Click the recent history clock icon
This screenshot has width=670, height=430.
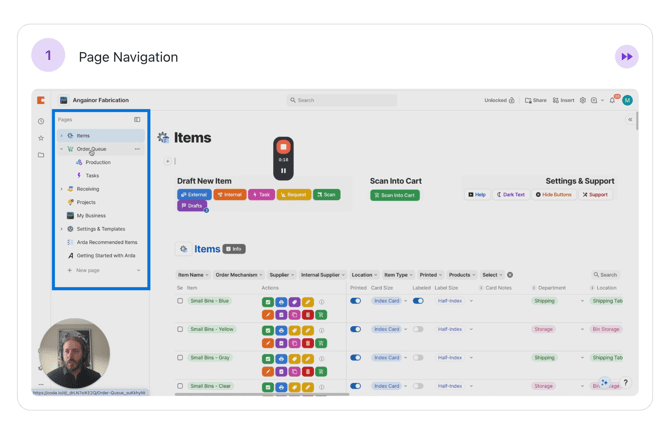(41, 121)
